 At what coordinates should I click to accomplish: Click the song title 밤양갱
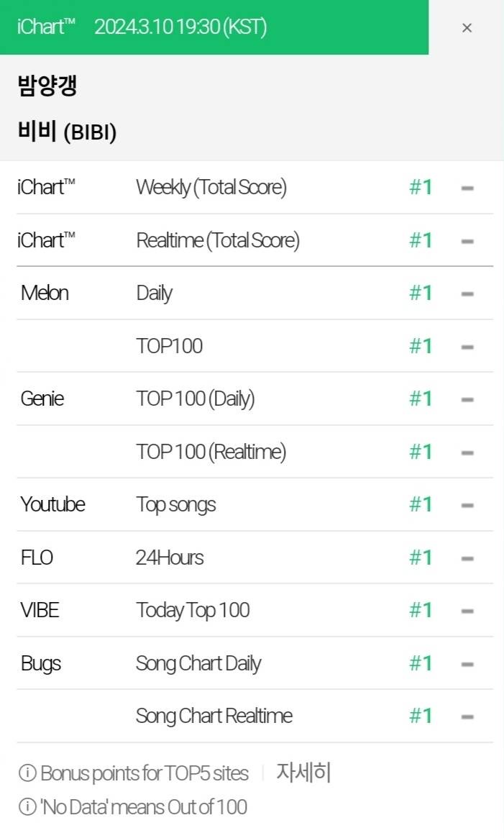click(x=47, y=86)
